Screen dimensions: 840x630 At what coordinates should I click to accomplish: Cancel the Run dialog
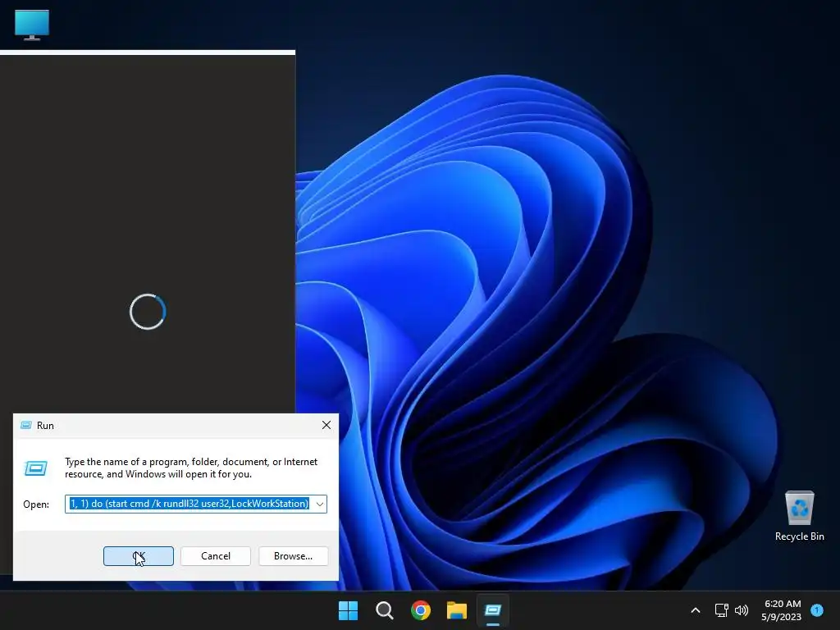coord(216,556)
